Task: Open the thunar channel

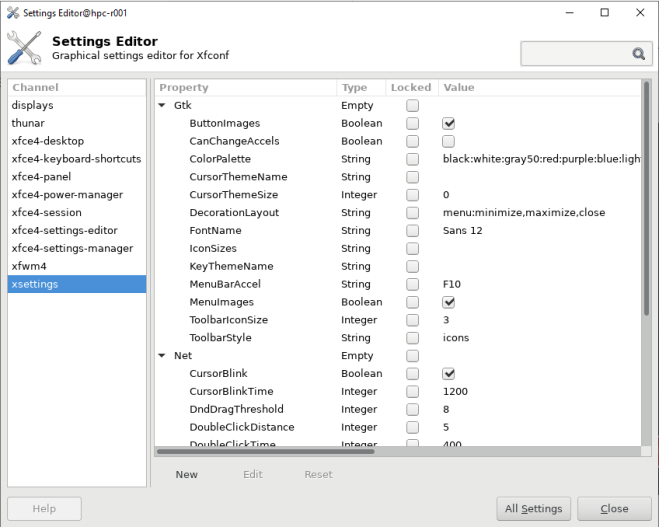Action: 30,123
